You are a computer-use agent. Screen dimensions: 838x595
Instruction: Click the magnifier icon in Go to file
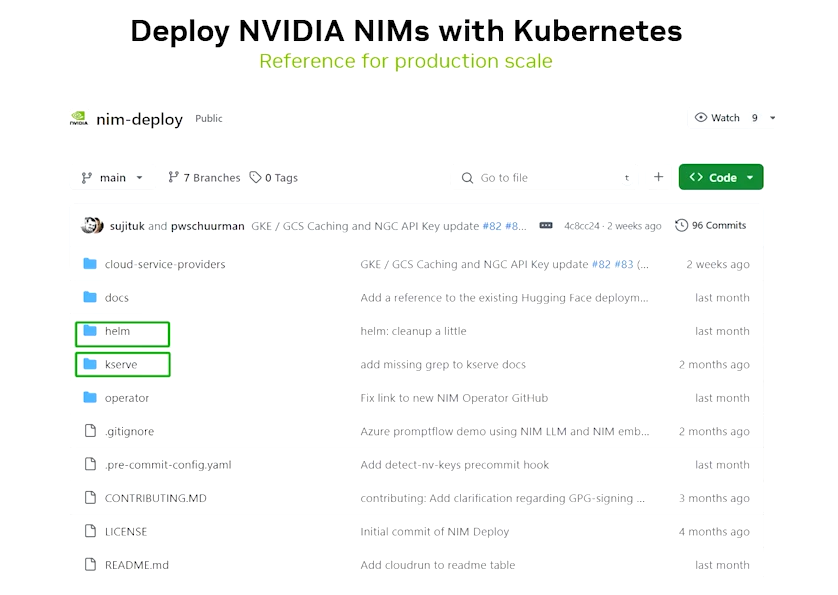(x=467, y=177)
